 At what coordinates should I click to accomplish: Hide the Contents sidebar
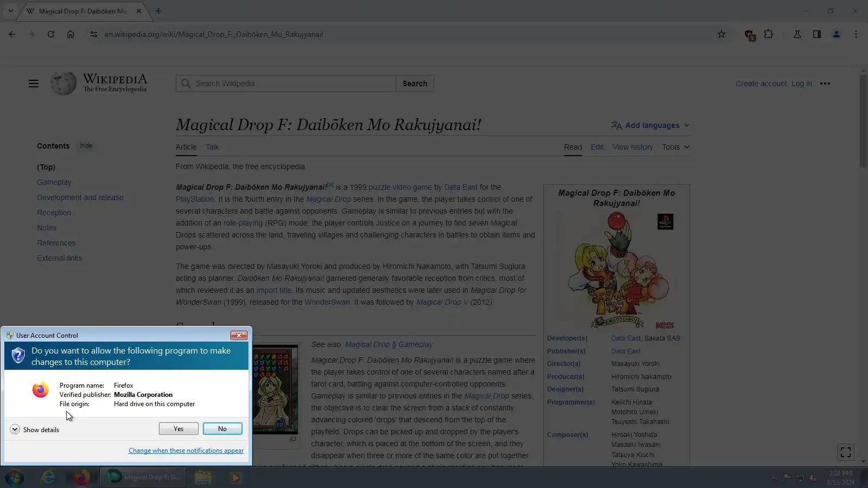pos(86,146)
